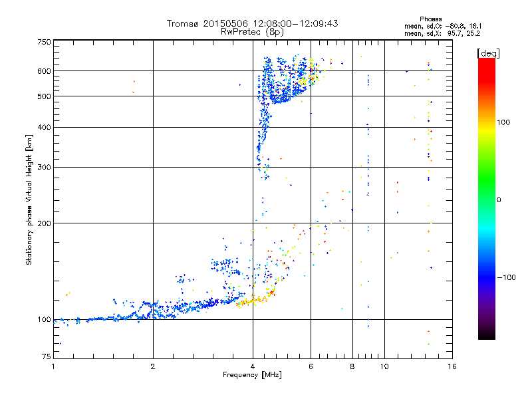This screenshot has height=399, width=532.
Task: Click y-axis tick label '600'
Action: click(x=45, y=71)
